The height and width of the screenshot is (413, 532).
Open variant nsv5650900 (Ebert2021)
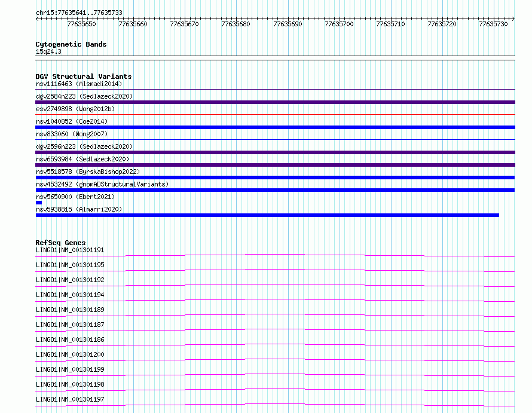[75, 197]
